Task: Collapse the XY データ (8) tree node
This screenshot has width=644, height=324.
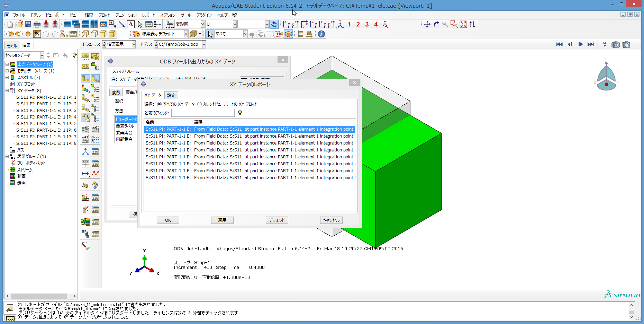Action: 7,91
